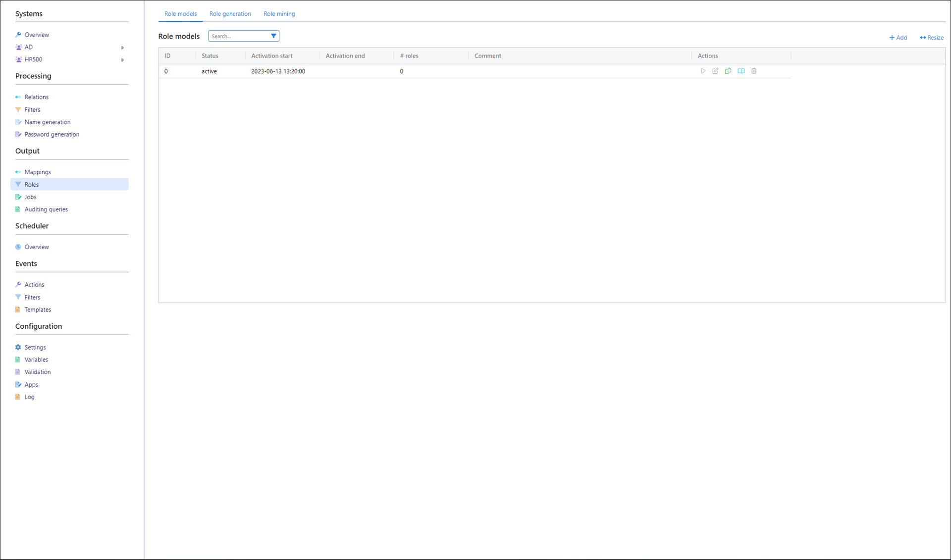Click the Add button

898,38
